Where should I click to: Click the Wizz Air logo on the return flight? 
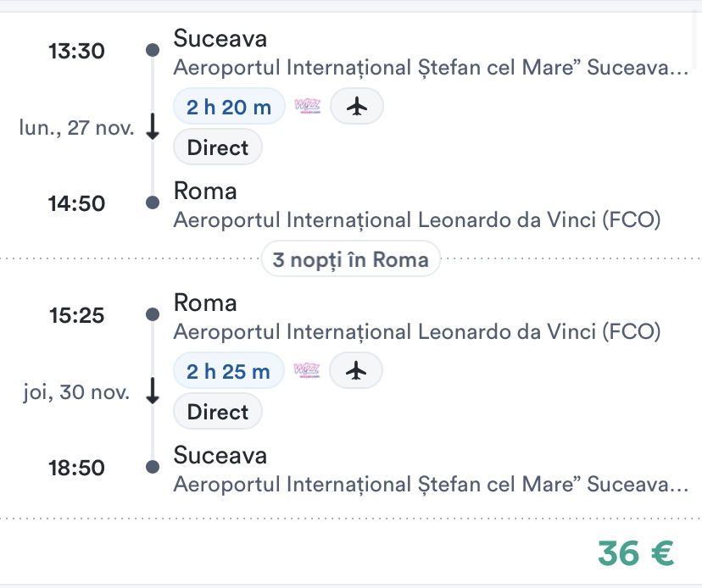[x=307, y=370]
